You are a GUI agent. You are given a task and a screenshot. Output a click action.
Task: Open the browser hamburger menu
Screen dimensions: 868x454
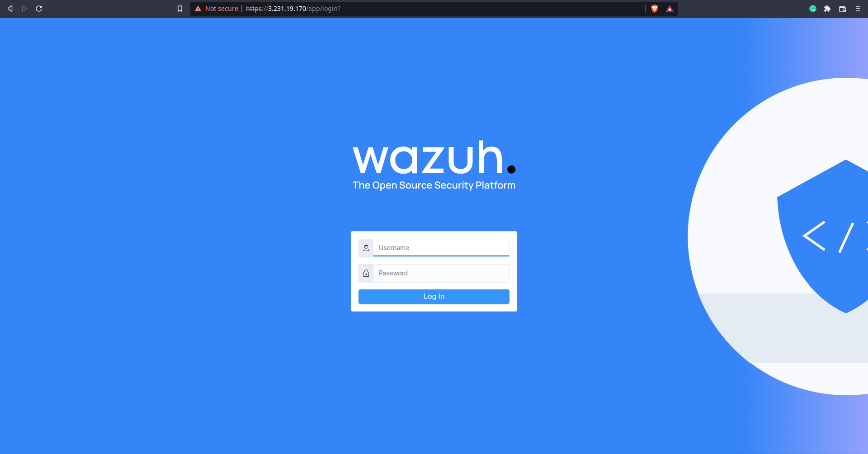pyautogui.click(x=858, y=9)
